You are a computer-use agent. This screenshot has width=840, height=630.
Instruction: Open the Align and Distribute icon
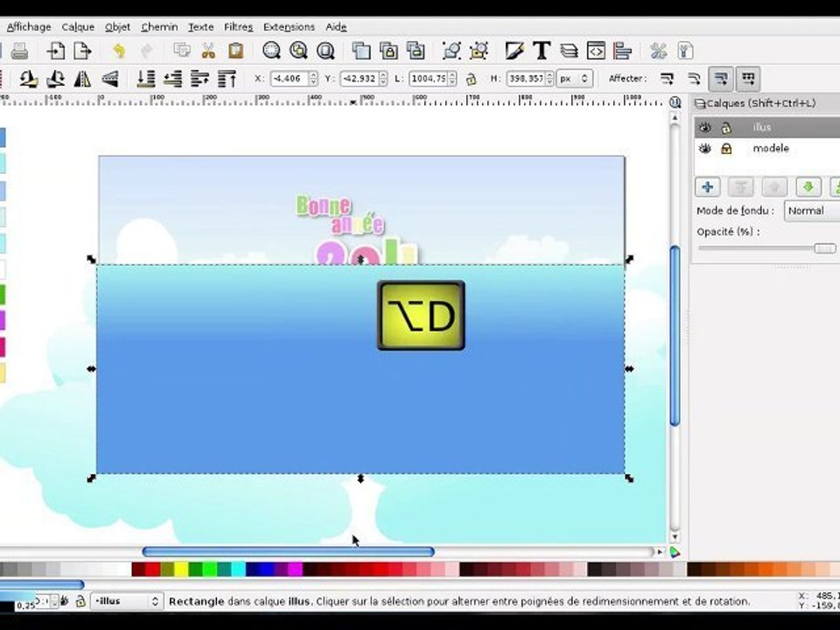(x=622, y=51)
